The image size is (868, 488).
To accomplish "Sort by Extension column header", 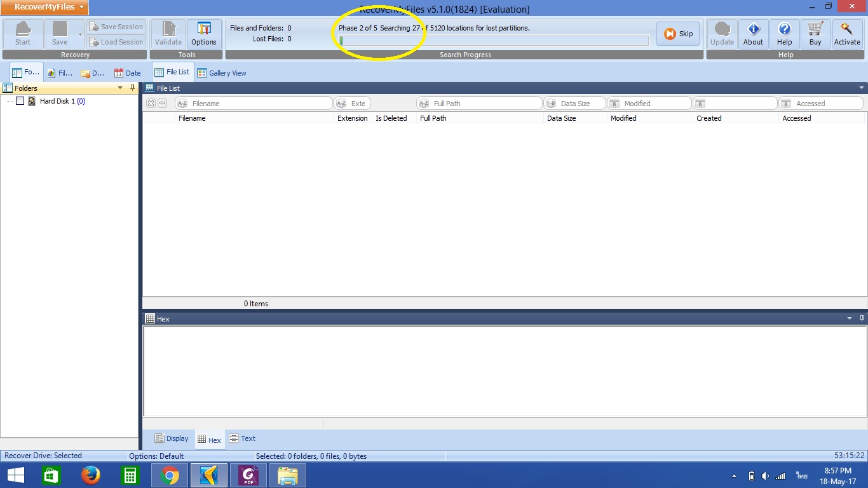I will coord(353,118).
